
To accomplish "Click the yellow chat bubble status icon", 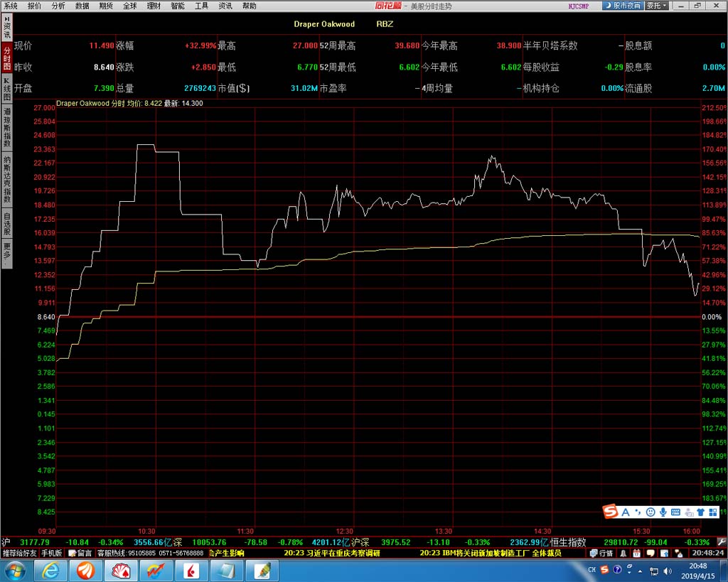I will tap(651, 554).
